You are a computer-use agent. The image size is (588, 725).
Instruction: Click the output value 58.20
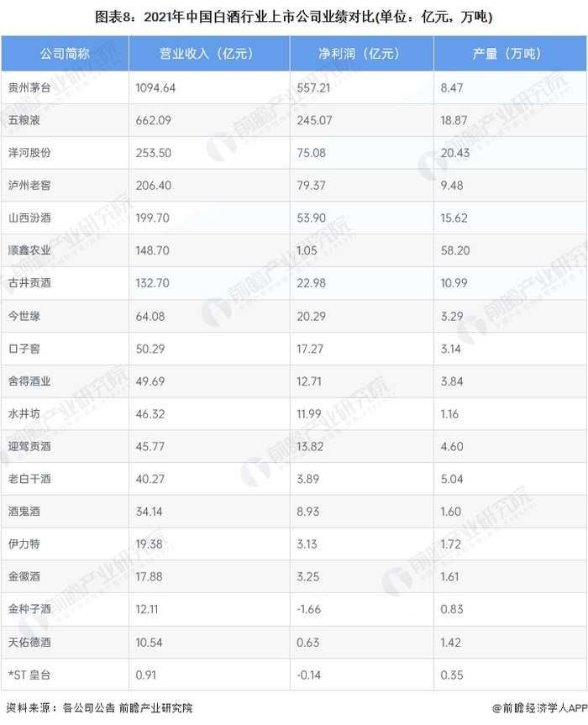tap(455, 250)
